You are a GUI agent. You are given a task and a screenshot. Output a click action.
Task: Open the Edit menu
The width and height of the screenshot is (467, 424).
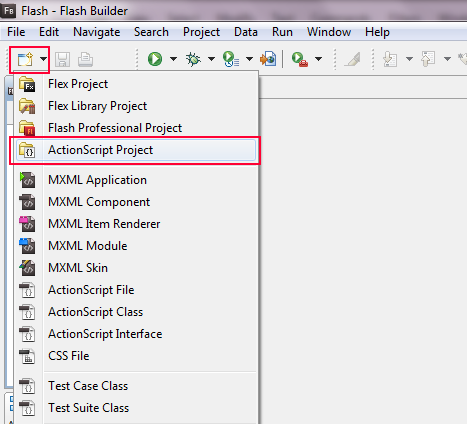(49, 32)
